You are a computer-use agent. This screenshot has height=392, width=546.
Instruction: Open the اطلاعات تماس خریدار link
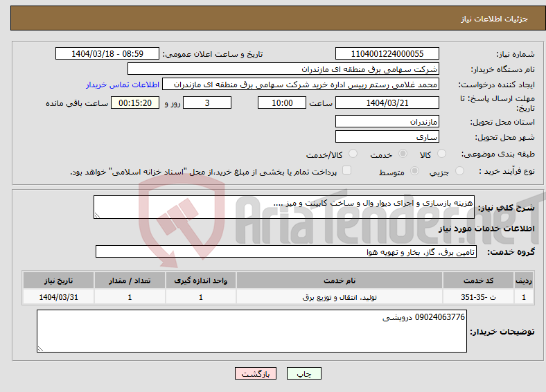pos(123,84)
